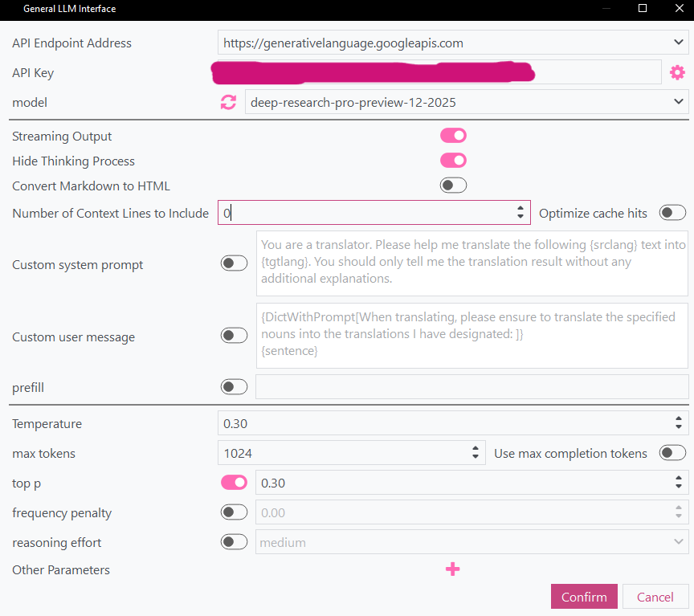Decrease Number of Context Lines value

tap(520, 216)
